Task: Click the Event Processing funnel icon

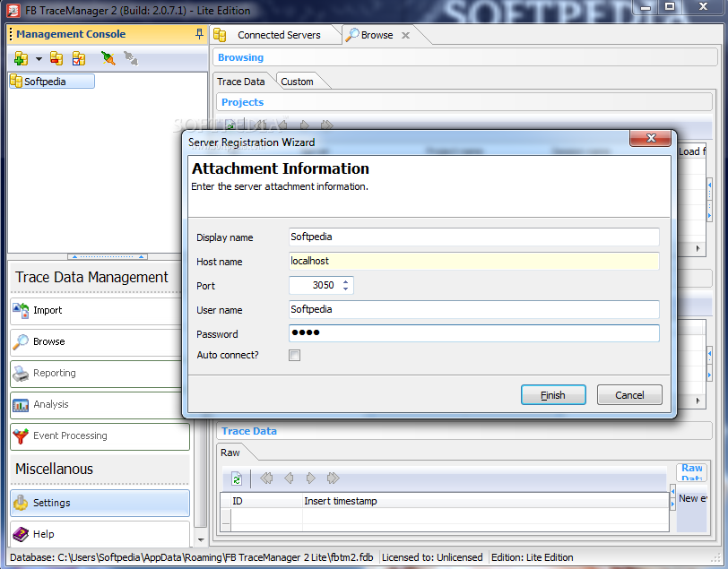Action: (21, 436)
